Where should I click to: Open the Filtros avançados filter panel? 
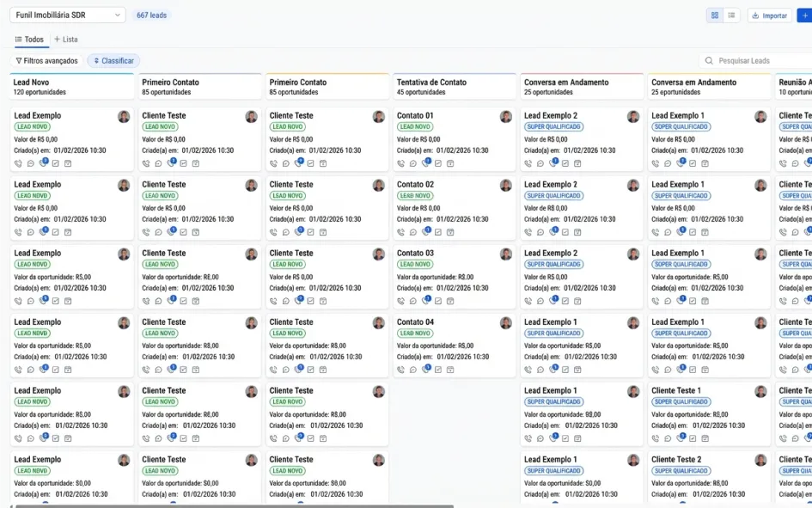click(46, 60)
